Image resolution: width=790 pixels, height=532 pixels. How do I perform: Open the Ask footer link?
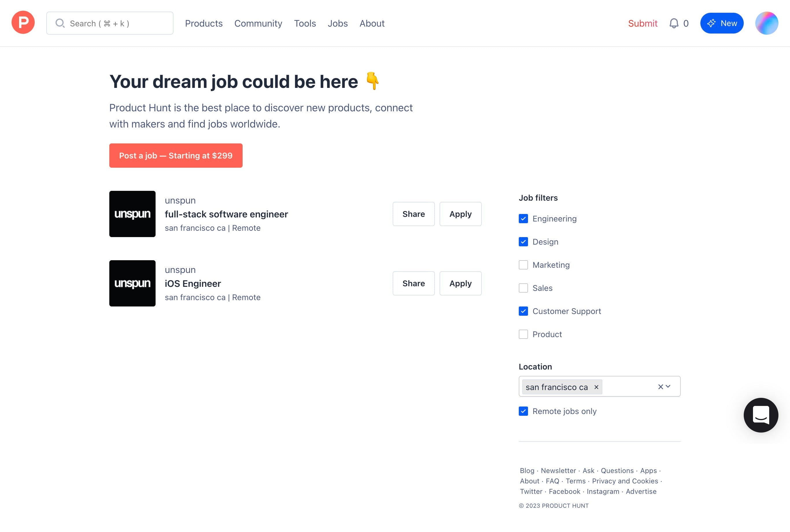588,471
